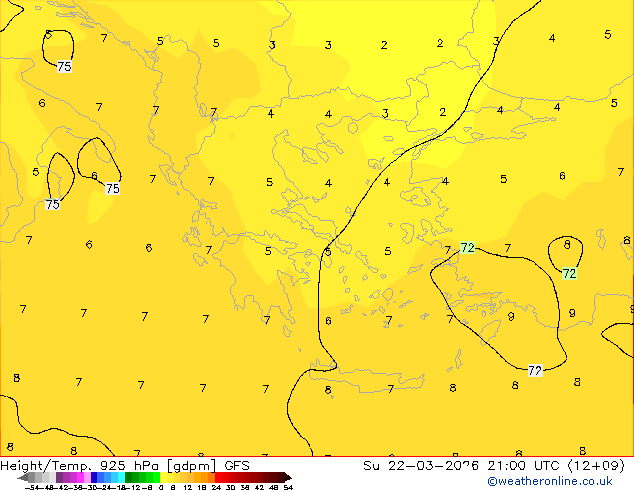Click the "12" legend scale value
634x490 pixels.
pyautogui.click(x=188, y=487)
